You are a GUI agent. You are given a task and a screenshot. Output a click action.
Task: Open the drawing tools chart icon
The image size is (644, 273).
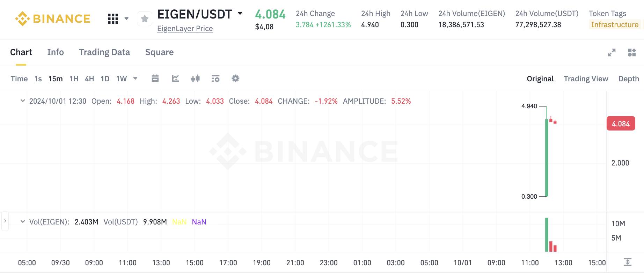[x=175, y=79]
